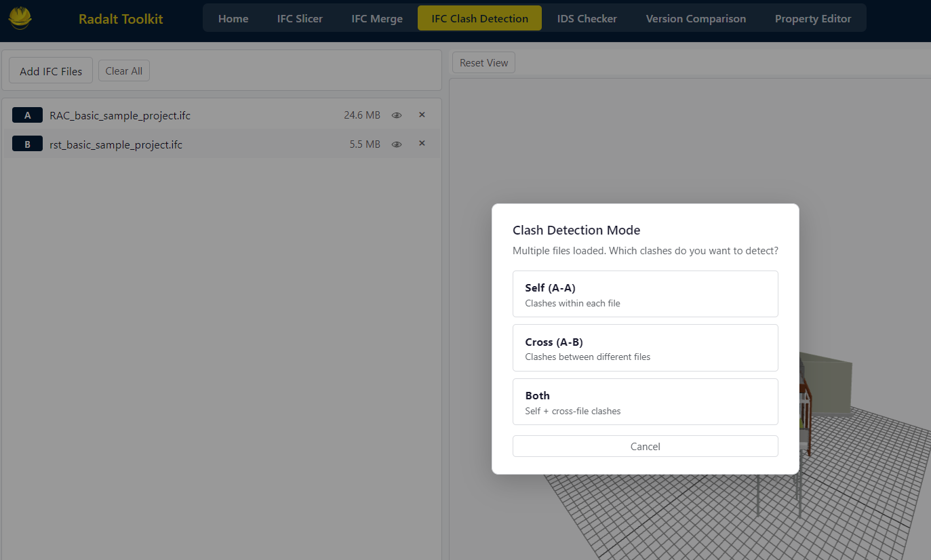Clear all loaded IFC files
Screen dimensions: 931x560
[123, 70]
